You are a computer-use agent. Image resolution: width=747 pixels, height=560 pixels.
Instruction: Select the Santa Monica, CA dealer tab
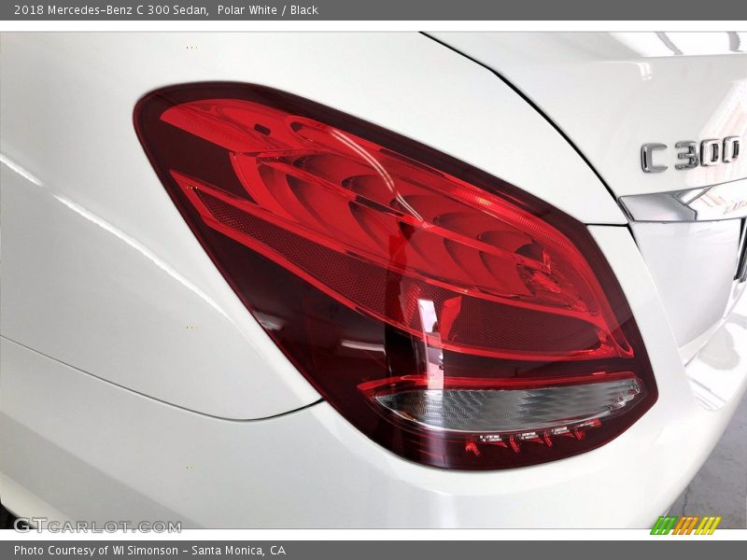[241, 550]
